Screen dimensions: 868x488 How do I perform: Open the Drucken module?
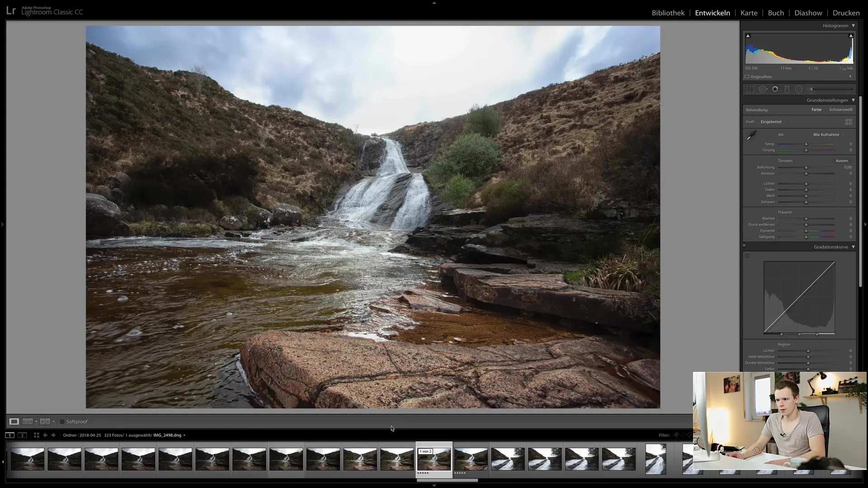(x=846, y=13)
